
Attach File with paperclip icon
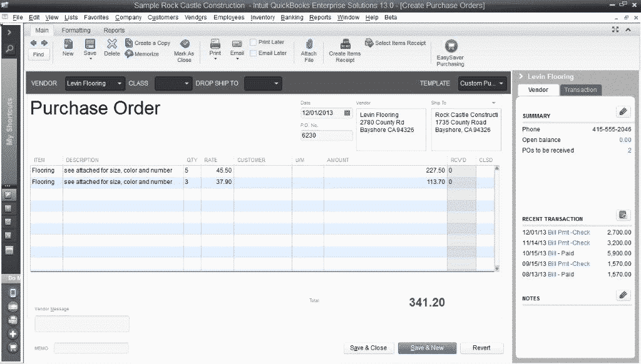[x=309, y=51]
